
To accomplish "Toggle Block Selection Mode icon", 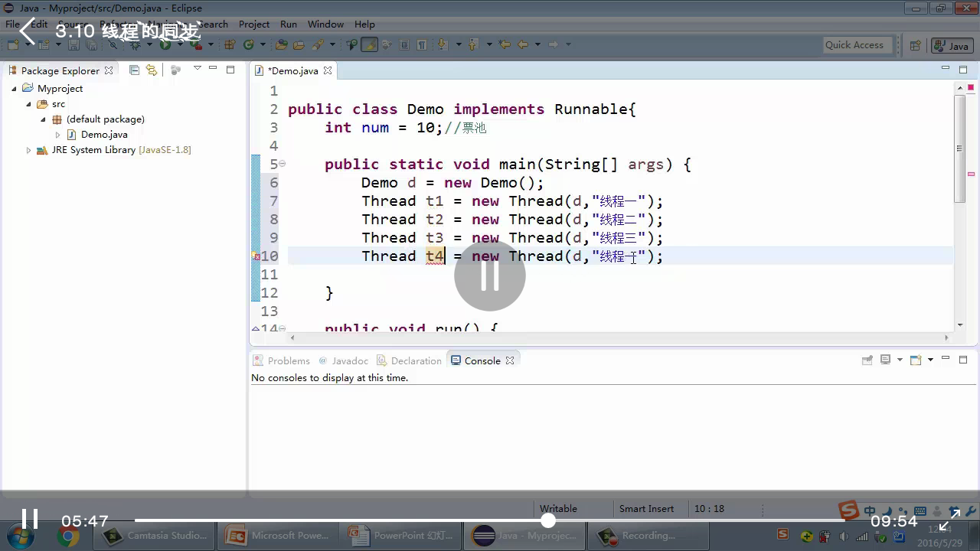I will 403,45.
